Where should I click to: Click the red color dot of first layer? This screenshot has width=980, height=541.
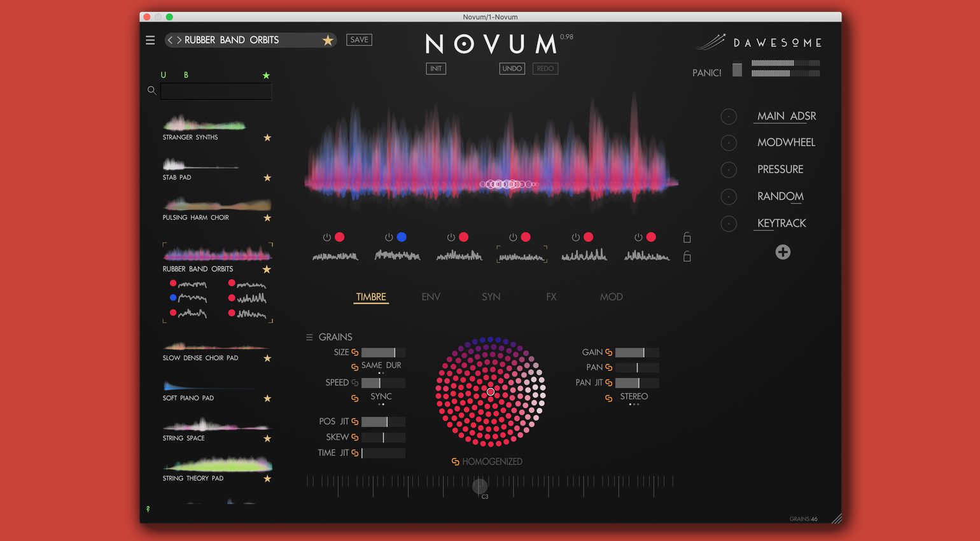point(340,237)
